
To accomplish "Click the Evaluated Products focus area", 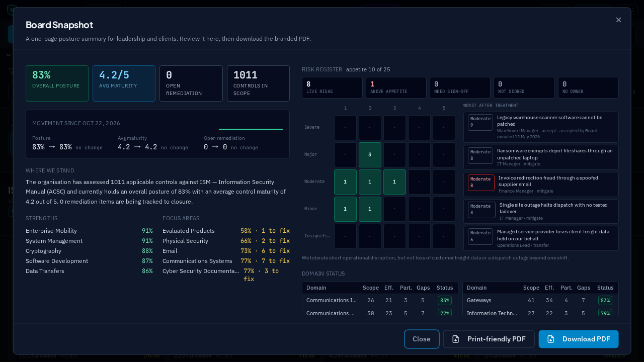I will click(x=226, y=231).
